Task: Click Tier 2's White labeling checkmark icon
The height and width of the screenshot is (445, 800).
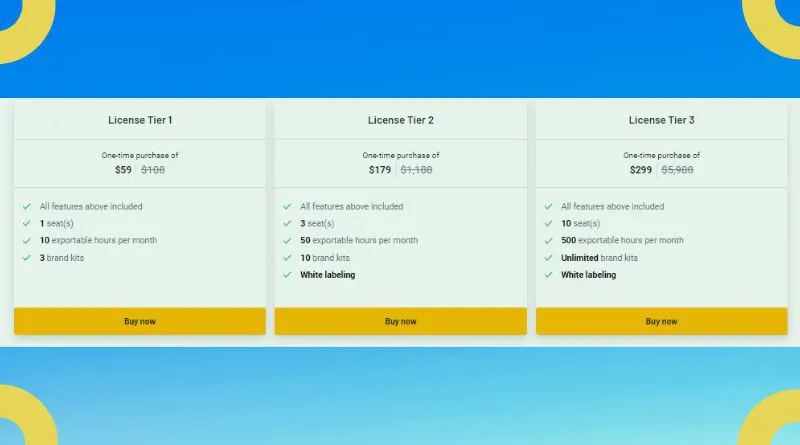Action: [288, 275]
